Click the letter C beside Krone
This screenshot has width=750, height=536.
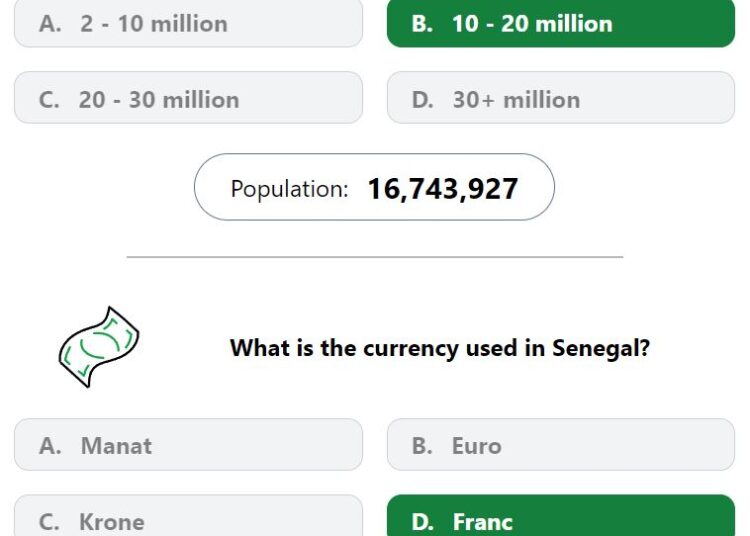pyautogui.click(x=49, y=522)
